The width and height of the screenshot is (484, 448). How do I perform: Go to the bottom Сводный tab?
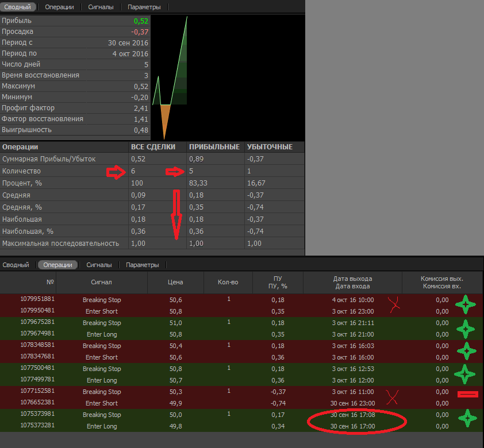coord(16,265)
